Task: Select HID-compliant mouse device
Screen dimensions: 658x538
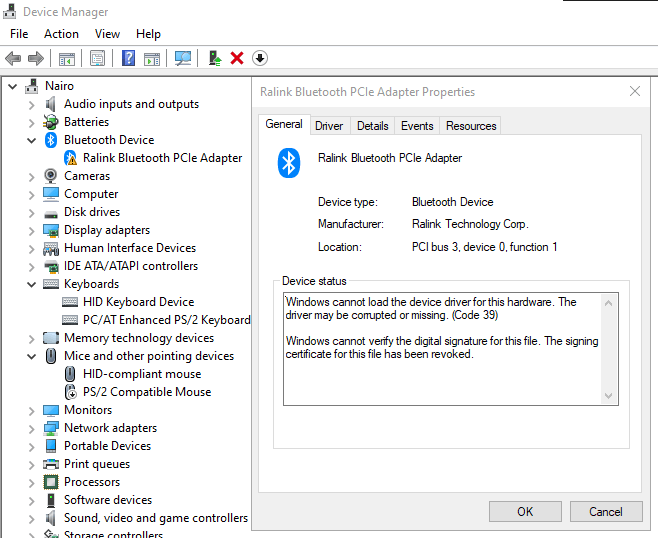Action: pos(142,374)
